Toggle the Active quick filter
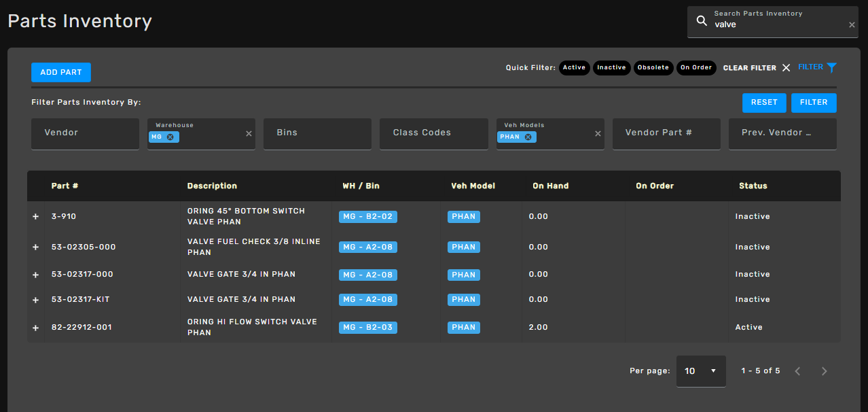 (574, 68)
